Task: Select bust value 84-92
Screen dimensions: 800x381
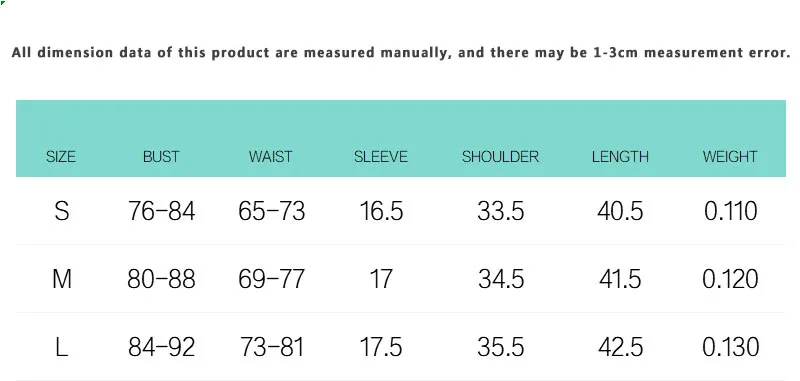Action: click(x=161, y=347)
